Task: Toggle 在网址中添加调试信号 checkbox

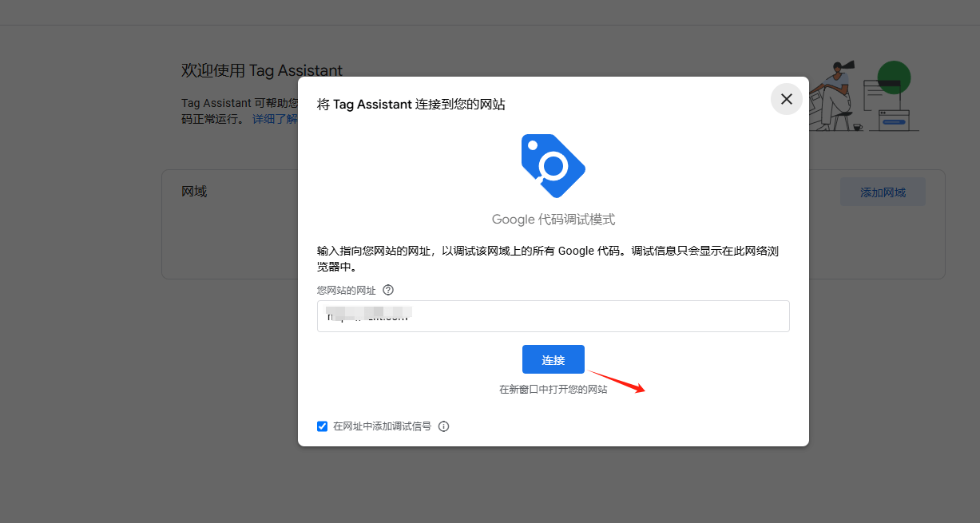Action: [323, 426]
